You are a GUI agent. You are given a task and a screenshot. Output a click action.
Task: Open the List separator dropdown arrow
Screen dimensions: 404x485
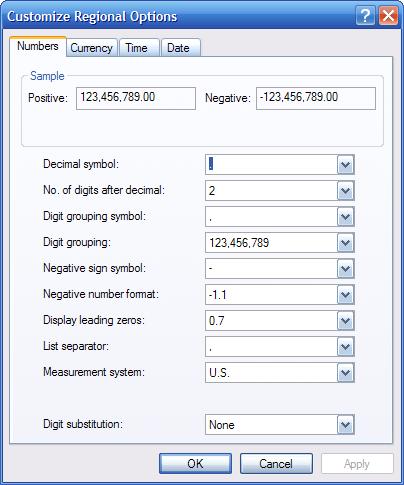point(345,347)
